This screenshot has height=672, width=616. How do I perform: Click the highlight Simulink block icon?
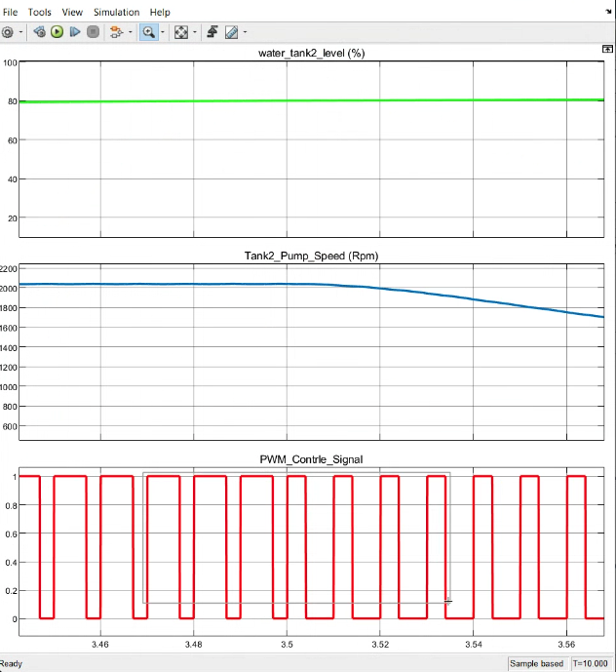tap(116, 32)
